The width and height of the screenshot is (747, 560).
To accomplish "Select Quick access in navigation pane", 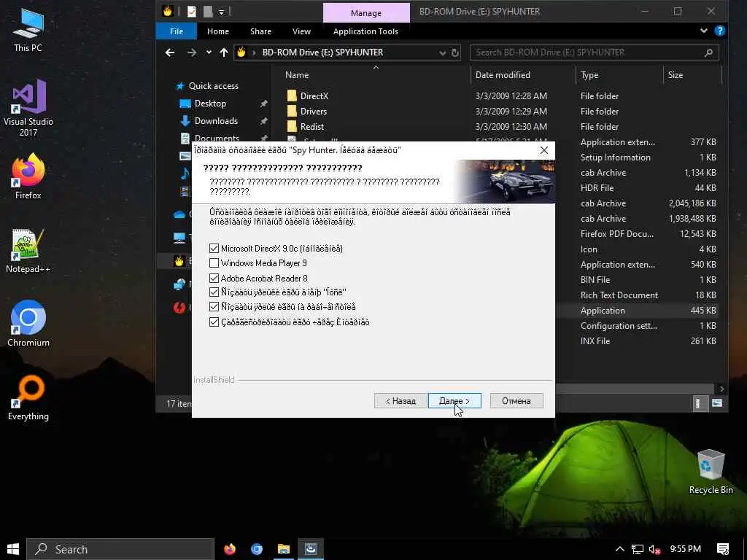I will 213,86.
